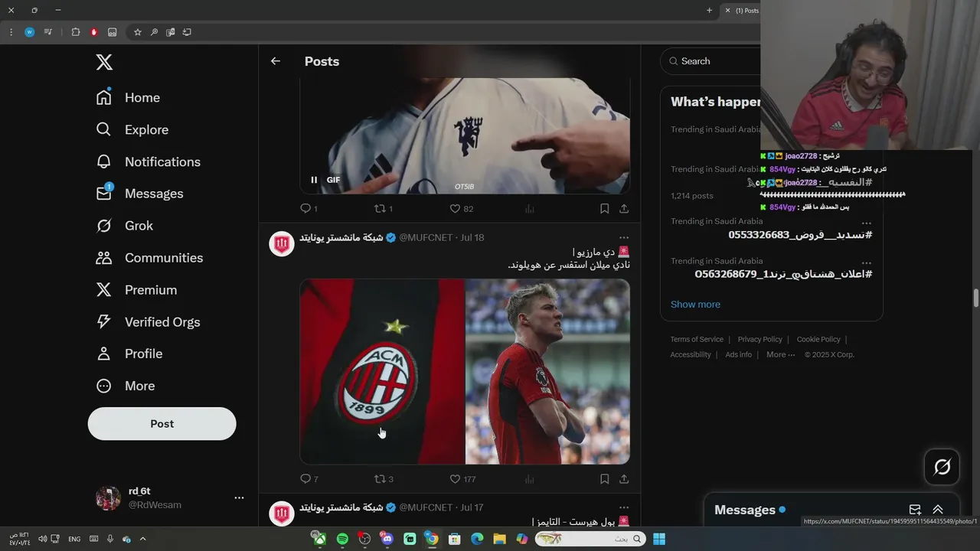The height and width of the screenshot is (551, 980).
Task: Open Cookie Policy link
Action: click(818, 339)
